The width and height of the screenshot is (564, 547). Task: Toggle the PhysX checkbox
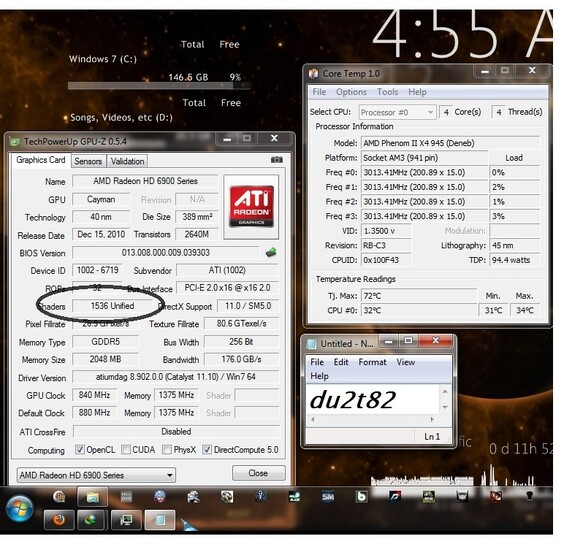pos(167,450)
